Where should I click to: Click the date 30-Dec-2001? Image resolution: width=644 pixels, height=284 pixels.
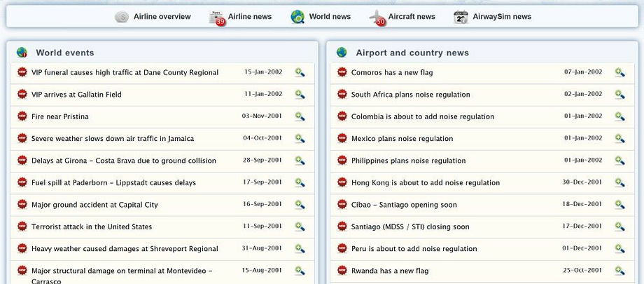tap(582, 182)
